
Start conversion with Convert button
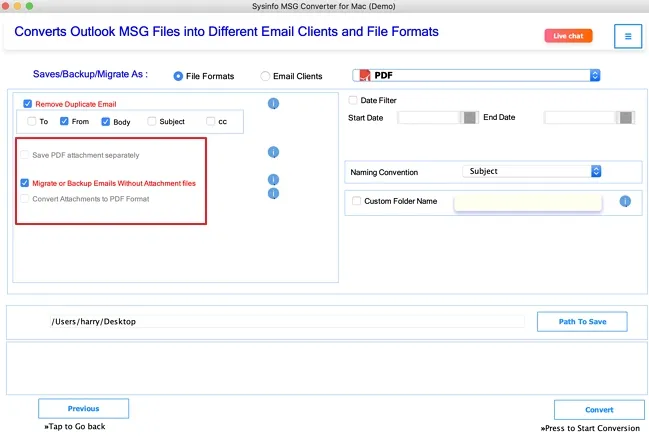(x=599, y=410)
